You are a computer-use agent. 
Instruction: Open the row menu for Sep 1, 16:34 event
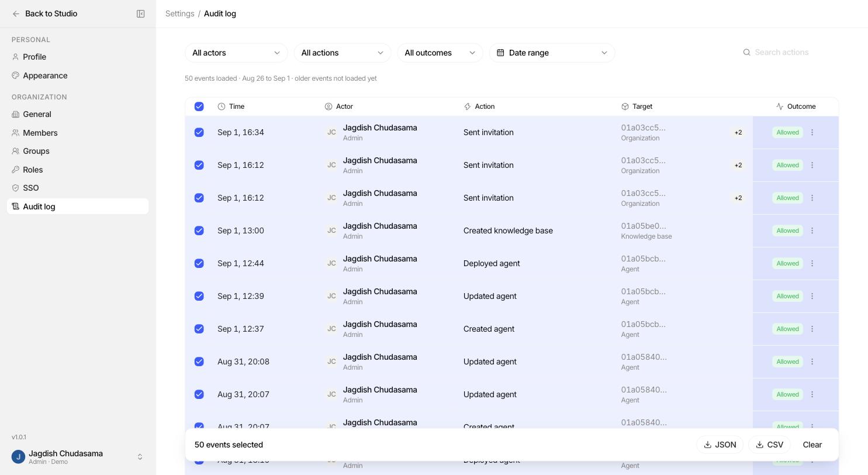[812, 132]
